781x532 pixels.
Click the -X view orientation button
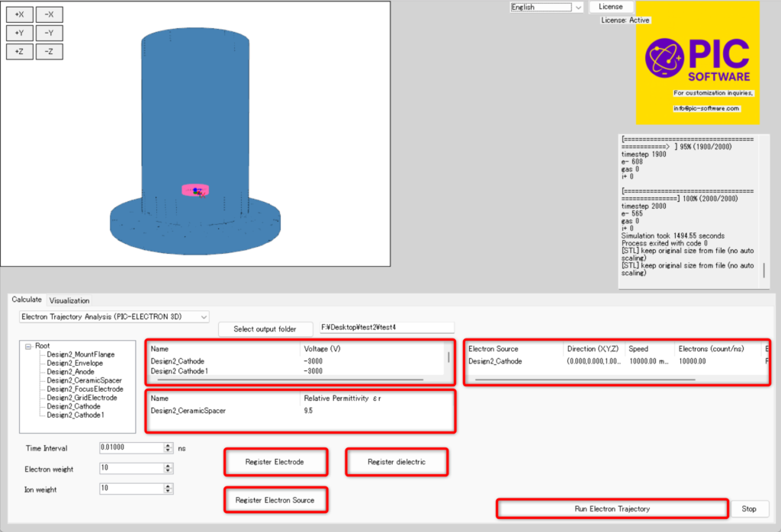pyautogui.click(x=49, y=14)
